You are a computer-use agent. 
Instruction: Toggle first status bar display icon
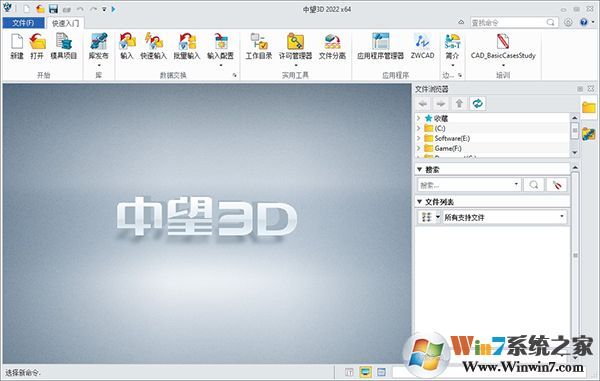(x=349, y=372)
